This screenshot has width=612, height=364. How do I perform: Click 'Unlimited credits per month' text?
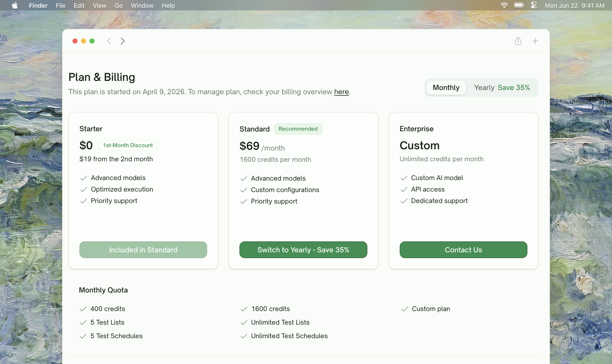click(441, 159)
